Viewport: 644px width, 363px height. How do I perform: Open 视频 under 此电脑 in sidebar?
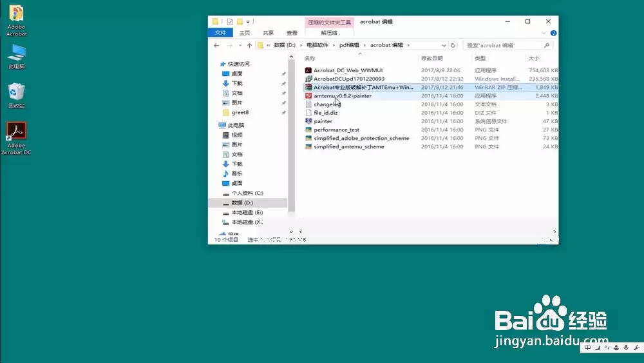(x=236, y=135)
